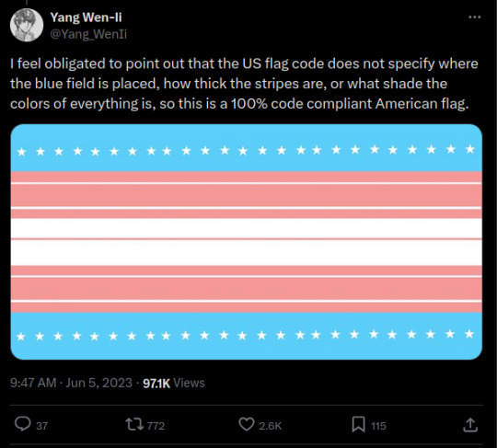
Task: Open the three-dot more options menu
Action: tap(475, 17)
